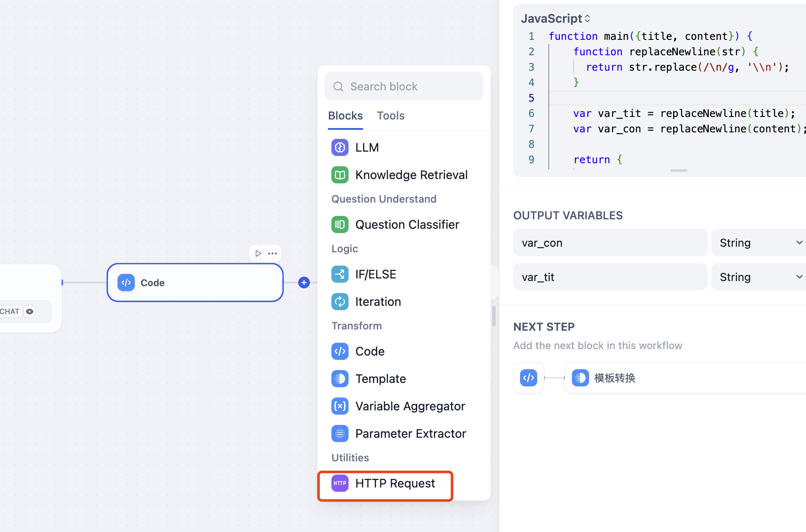Add a Knowledge Retrieval block
The width and height of the screenshot is (806, 532).
click(x=403, y=175)
